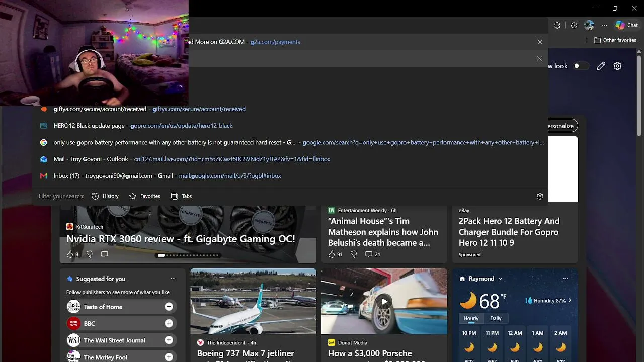Click the carousel pagination dots
Image resolution: width=644 pixels, height=362 pixels.
click(x=188, y=255)
